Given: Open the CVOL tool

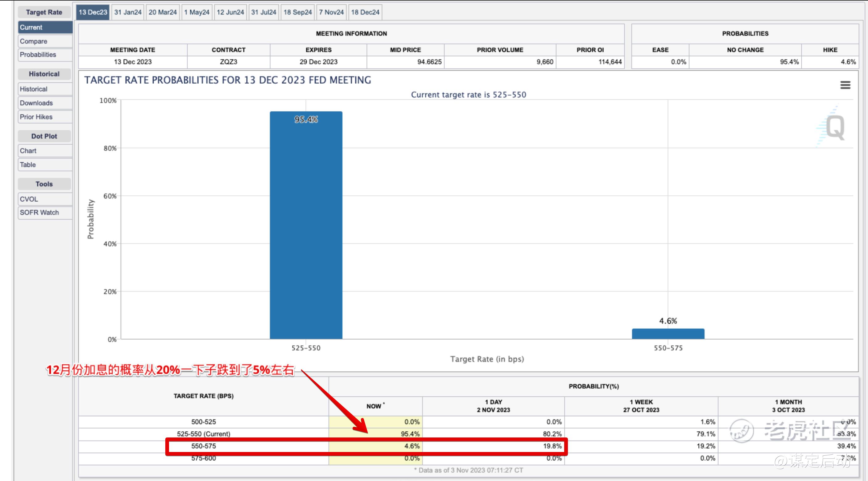Looking at the screenshot, I should [x=45, y=199].
